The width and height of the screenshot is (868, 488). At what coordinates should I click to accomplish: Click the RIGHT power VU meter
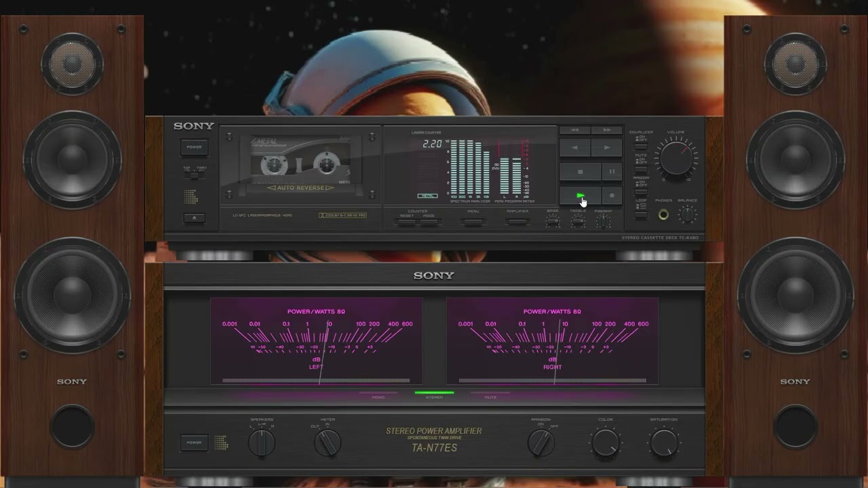552,341
